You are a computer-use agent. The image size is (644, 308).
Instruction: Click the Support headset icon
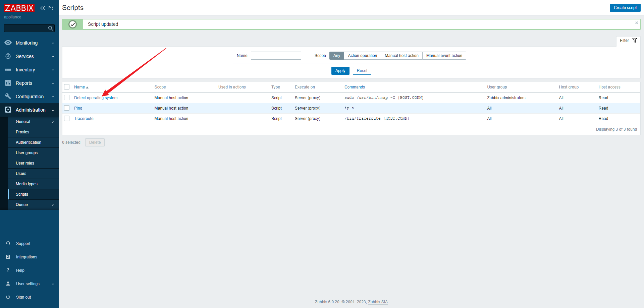coord(8,243)
